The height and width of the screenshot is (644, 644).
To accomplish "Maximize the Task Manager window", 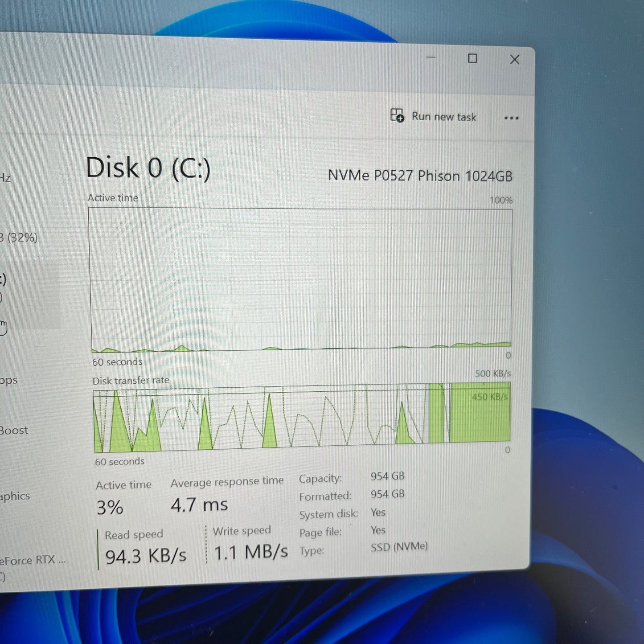I will (x=472, y=59).
